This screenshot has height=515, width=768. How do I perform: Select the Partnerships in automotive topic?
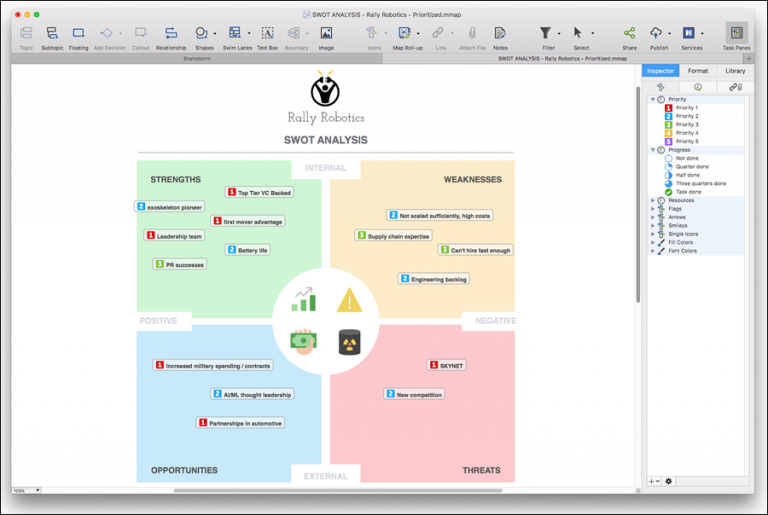[240, 423]
